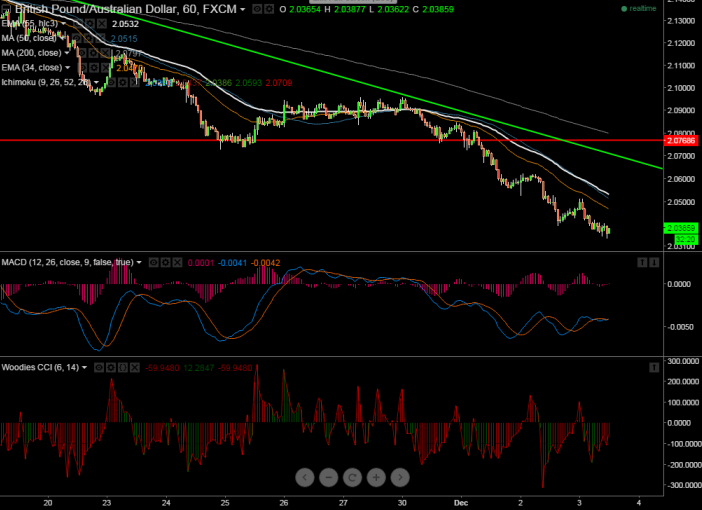The image size is (702, 510).
Task: Move the Woodies CCI pane up
Action: pos(654,368)
